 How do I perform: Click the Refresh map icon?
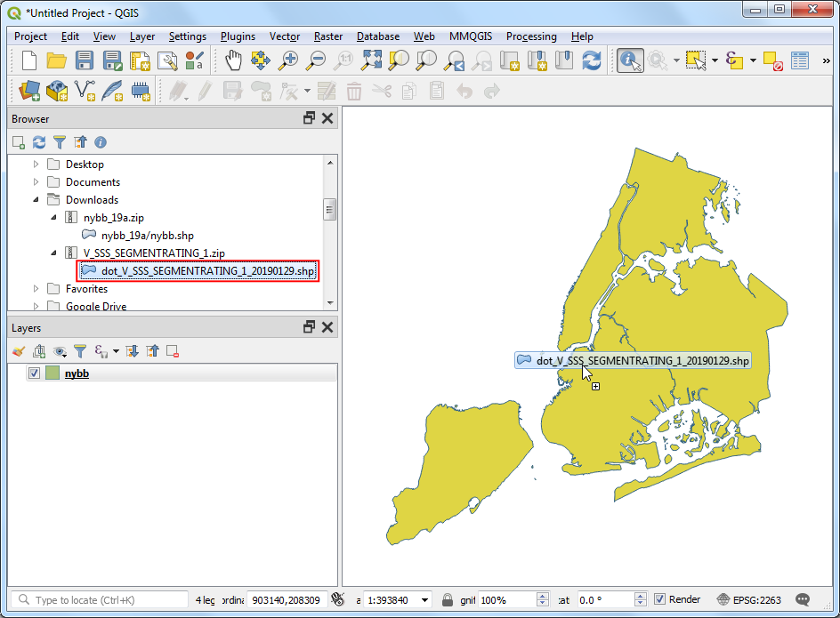(x=592, y=60)
